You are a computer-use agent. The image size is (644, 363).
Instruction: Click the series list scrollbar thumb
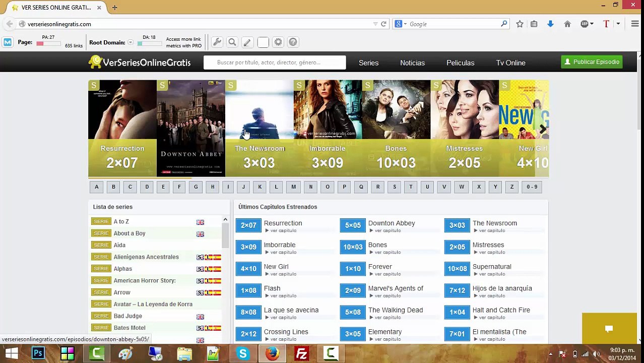[x=225, y=235]
